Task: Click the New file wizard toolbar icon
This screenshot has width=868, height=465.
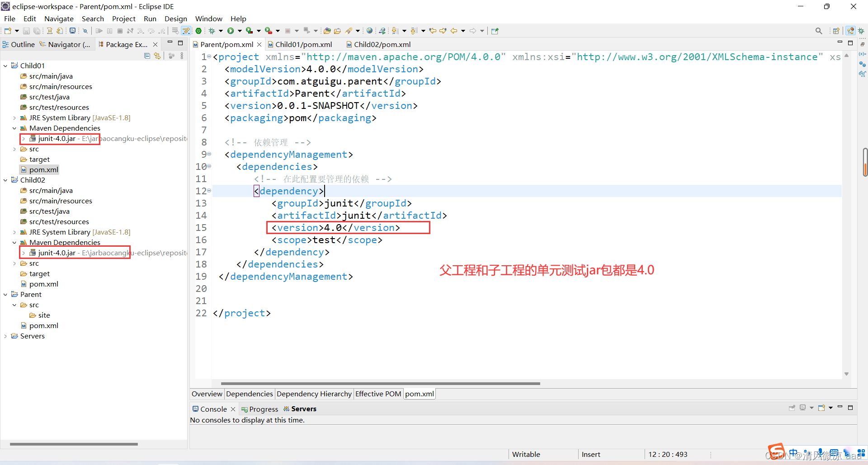Action: coord(8,31)
